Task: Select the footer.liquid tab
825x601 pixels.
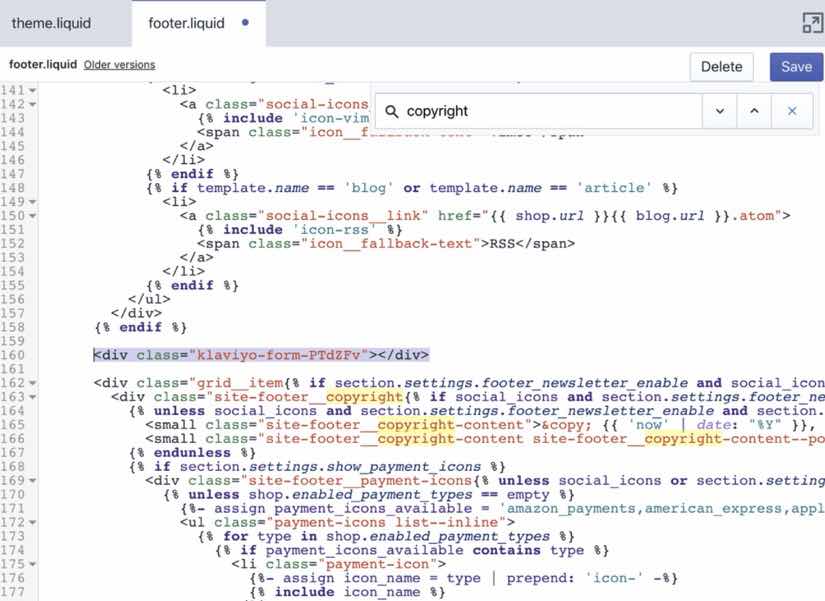Action: pyautogui.click(x=187, y=23)
